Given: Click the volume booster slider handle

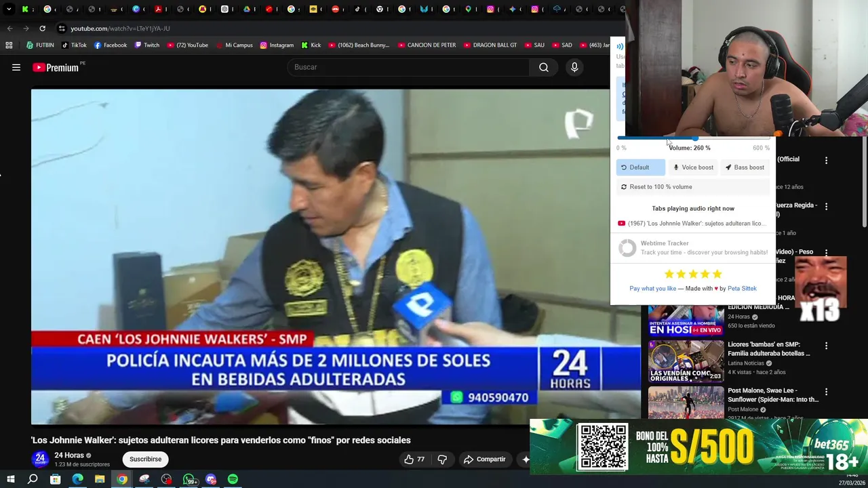Looking at the screenshot, I should [x=695, y=138].
